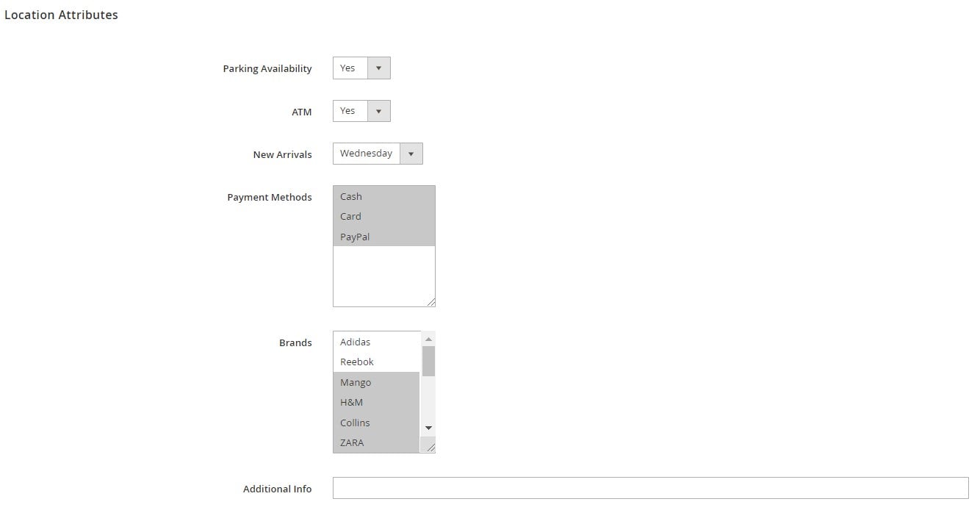
Task: Select Cash in Payment Methods
Action: tap(383, 196)
